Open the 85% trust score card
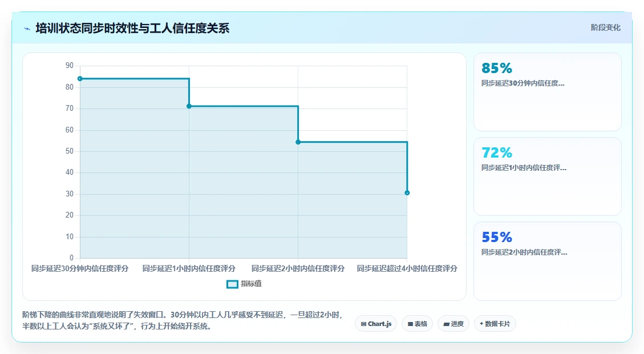The height and width of the screenshot is (354, 644). [x=548, y=92]
